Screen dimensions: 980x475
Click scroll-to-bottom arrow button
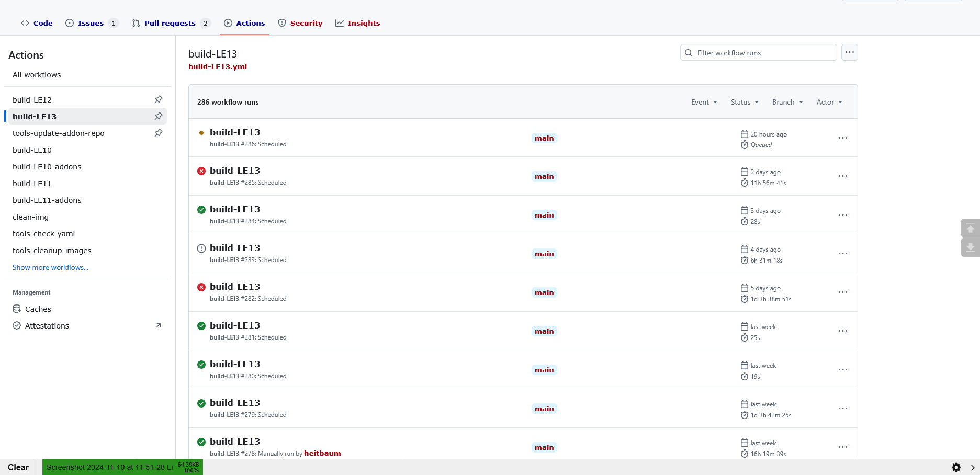pyautogui.click(x=970, y=247)
